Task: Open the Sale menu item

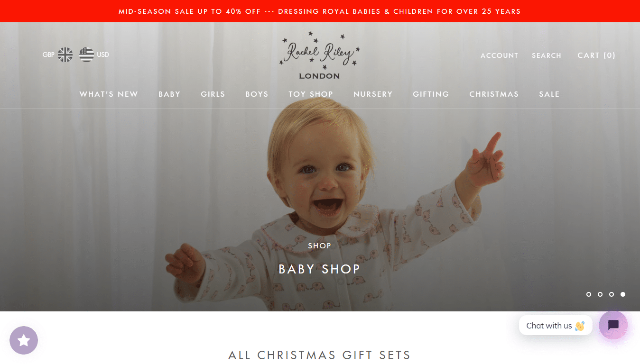Action: click(x=549, y=94)
